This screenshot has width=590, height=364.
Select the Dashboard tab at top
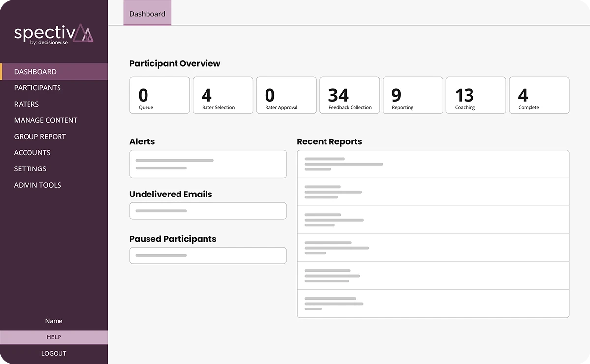pos(147,14)
